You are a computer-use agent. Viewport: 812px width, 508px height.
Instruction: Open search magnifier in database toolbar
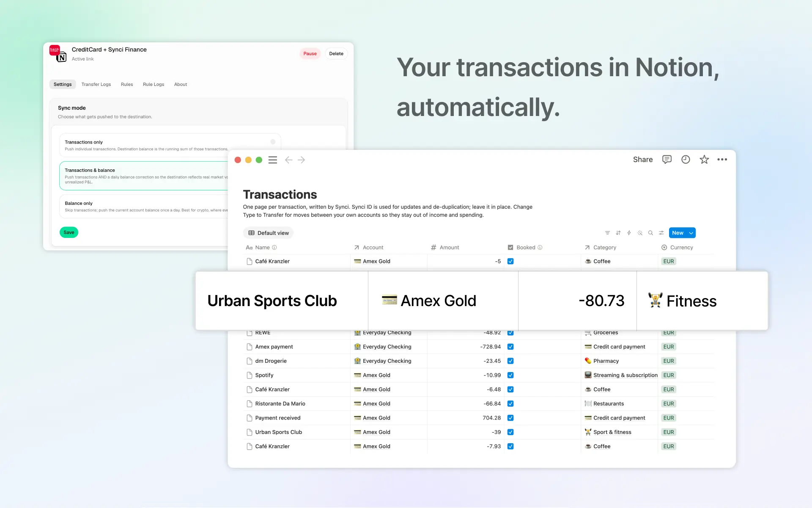650,233
